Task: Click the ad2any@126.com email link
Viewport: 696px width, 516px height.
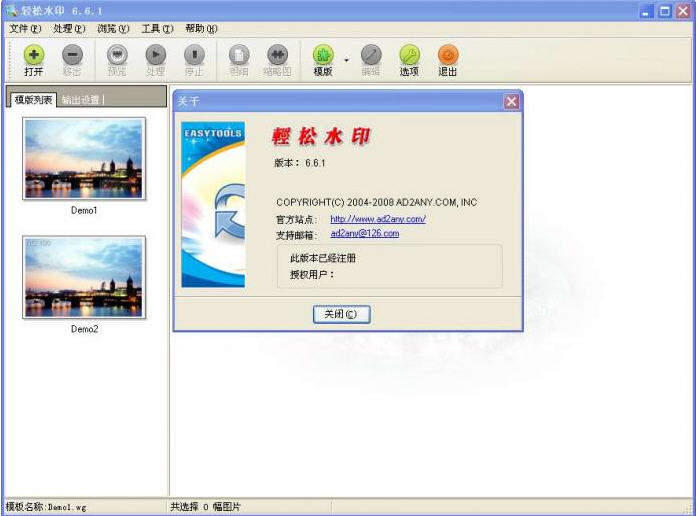Action: tap(364, 233)
